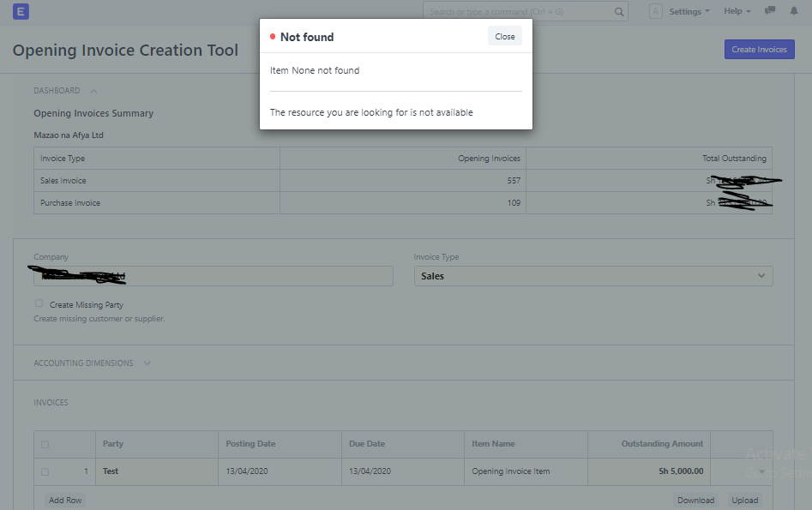812x510 pixels.
Task: Enable the Create Missing Party checkbox
Action: (x=39, y=303)
